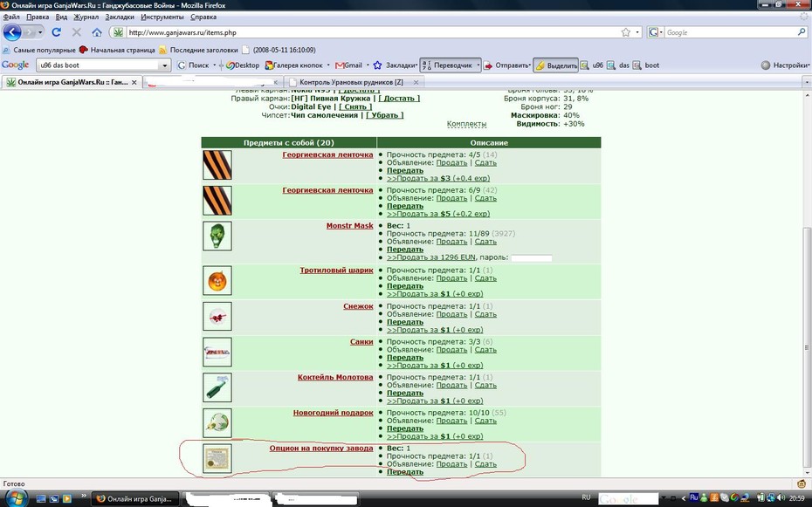Click Комплекты link
This screenshot has height=507, width=812.
pos(466,124)
